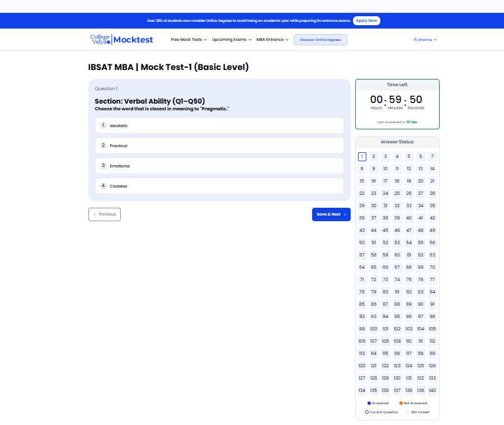Expand the MBA Entrance dropdown
Screen dimensions: 504x425
(x=272, y=40)
